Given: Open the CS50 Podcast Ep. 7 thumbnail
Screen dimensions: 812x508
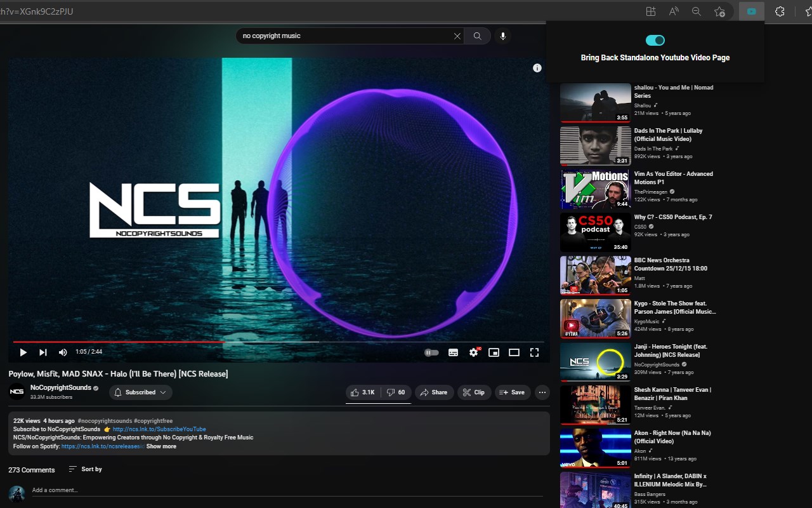Looking at the screenshot, I should [596, 232].
